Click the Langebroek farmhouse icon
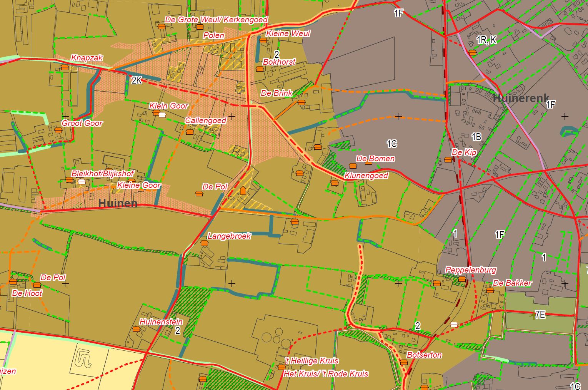 click(x=204, y=243)
